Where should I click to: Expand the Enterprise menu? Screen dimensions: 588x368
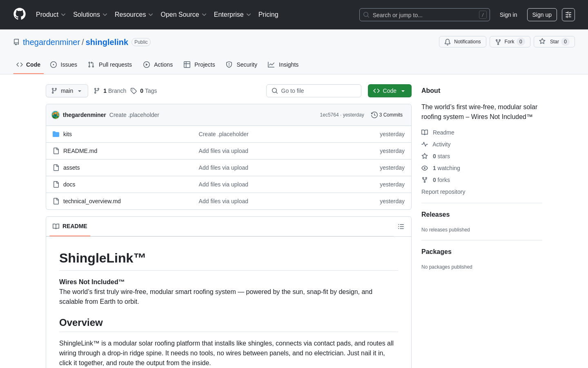pyautogui.click(x=232, y=15)
